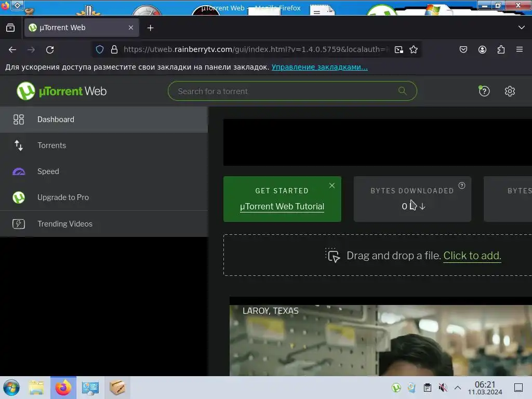532x399 pixels.
Task: Click the drag and drop file icon
Action: tap(333, 255)
